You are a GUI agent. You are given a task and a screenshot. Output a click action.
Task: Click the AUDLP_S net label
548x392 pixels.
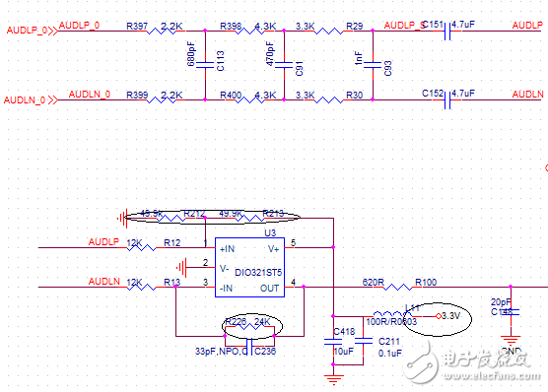tap(405, 26)
